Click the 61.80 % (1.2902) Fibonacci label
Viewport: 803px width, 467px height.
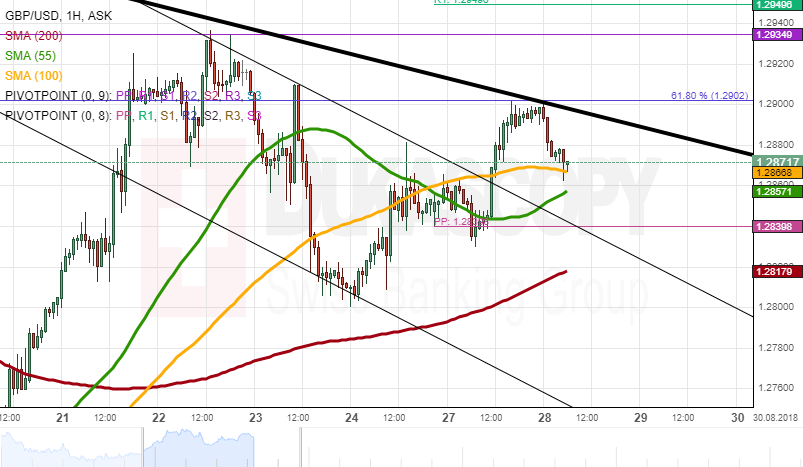(709, 96)
